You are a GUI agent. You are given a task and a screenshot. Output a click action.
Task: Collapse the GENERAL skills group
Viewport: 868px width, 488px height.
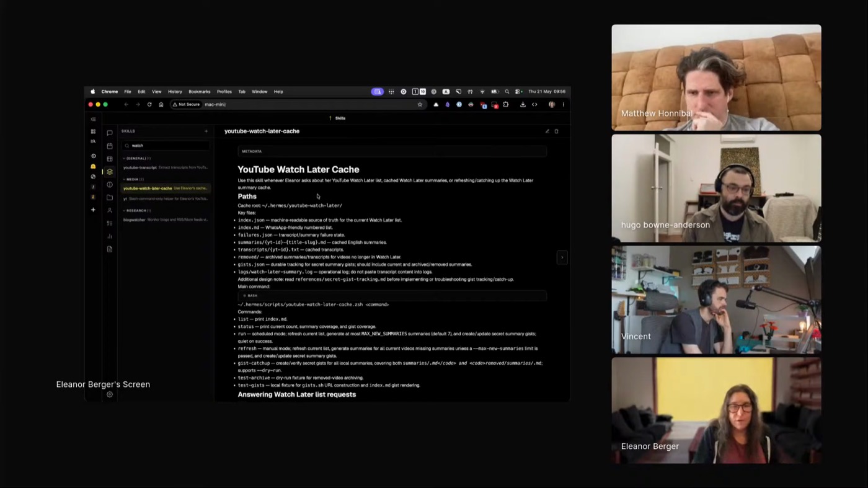point(136,158)
